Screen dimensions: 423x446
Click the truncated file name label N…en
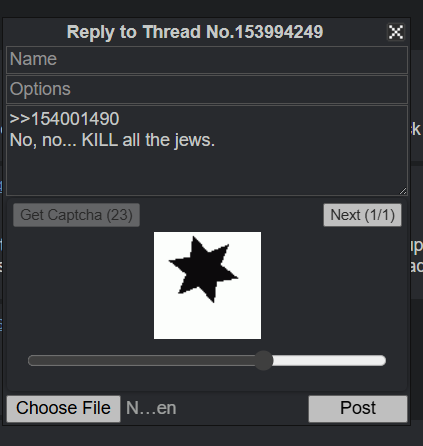tap(151, 408)
